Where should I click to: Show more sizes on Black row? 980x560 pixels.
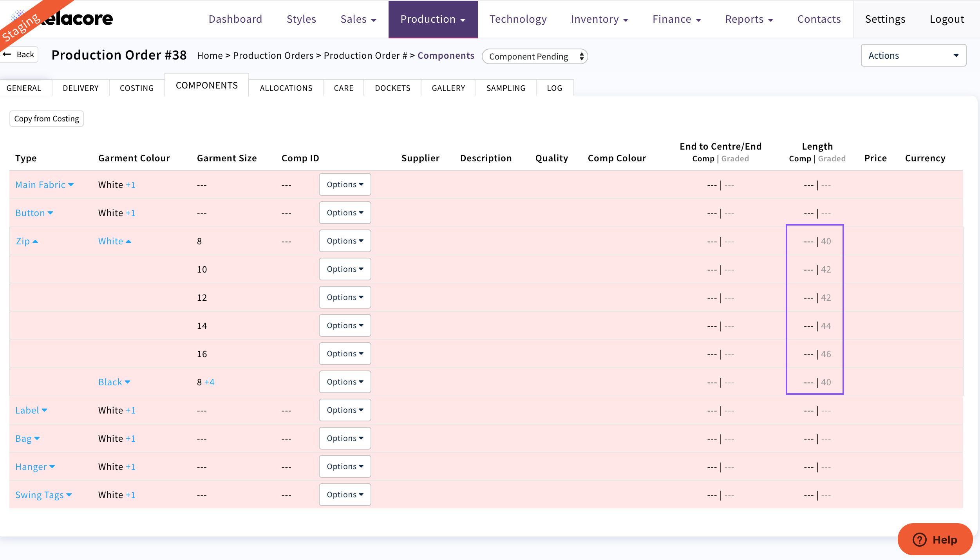tap(210, 382)
